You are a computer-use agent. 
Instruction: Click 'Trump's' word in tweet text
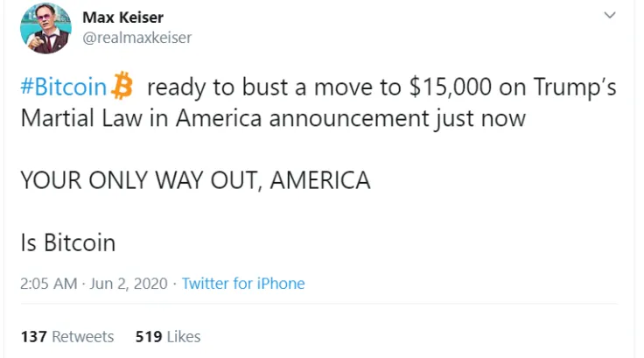click(575, 88)
